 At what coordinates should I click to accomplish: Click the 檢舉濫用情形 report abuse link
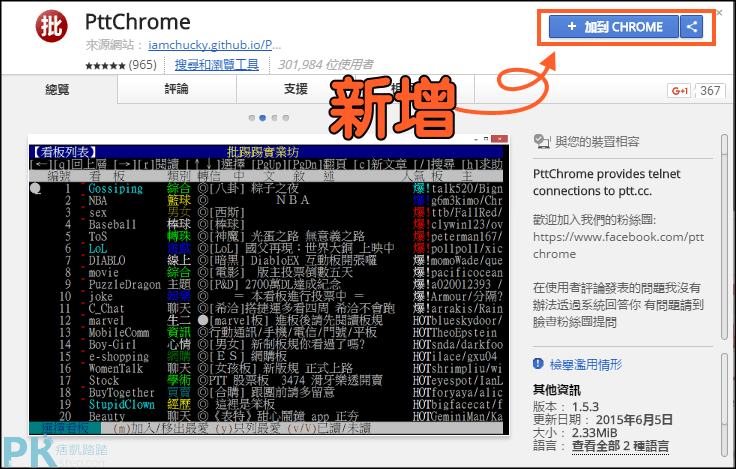pyautogui.click(x=586, y=364)
